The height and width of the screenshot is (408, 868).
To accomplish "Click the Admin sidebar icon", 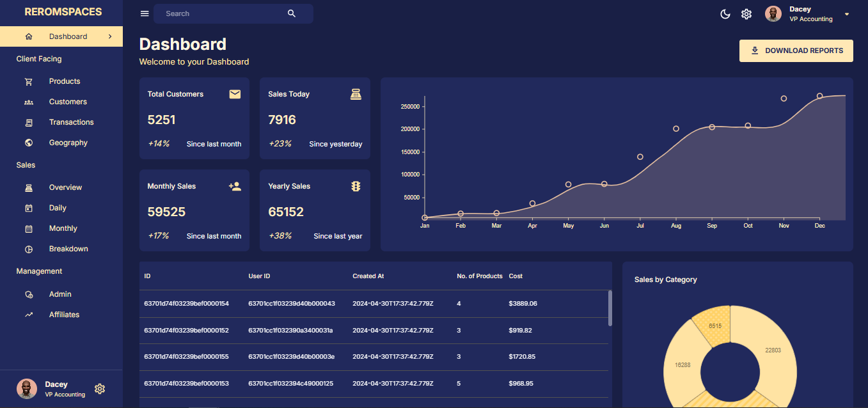I will click(x=29, y=294).
